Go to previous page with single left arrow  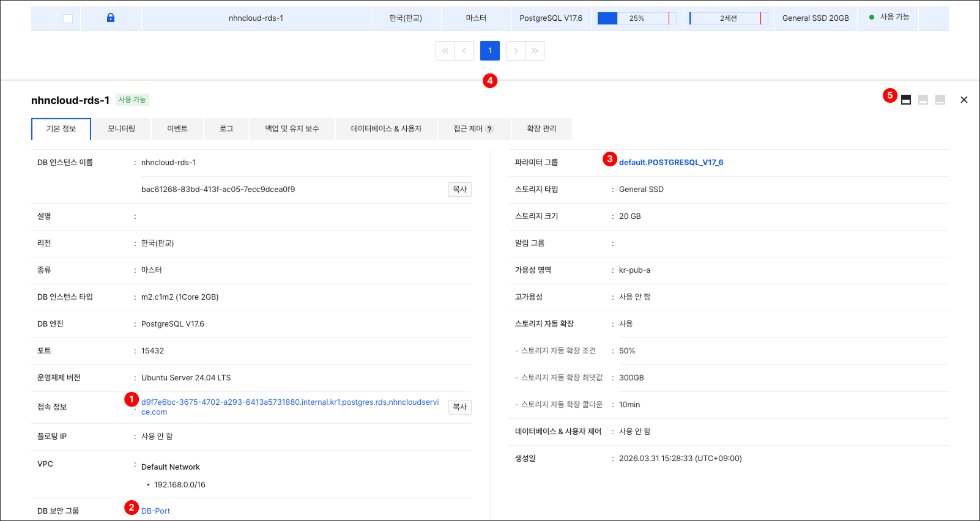point(464,51)
